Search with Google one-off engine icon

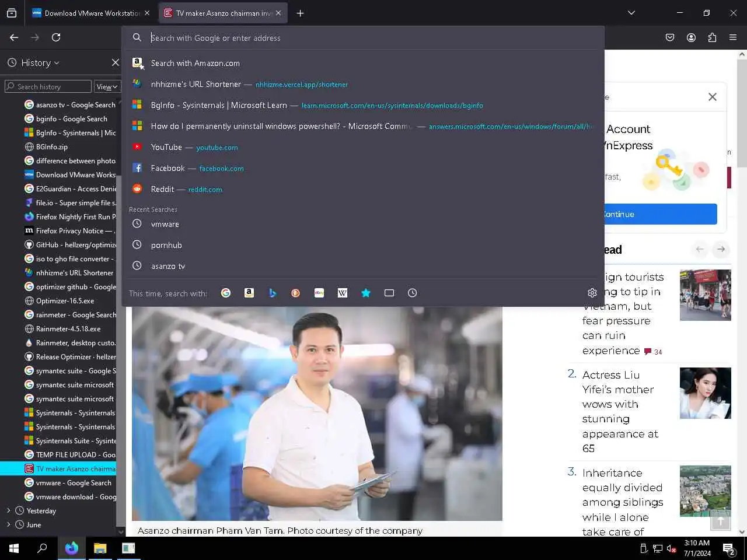tap(226, 293)
